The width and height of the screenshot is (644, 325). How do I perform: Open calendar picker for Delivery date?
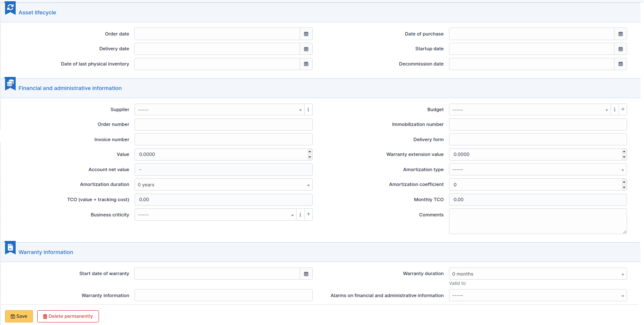[306, 49]
